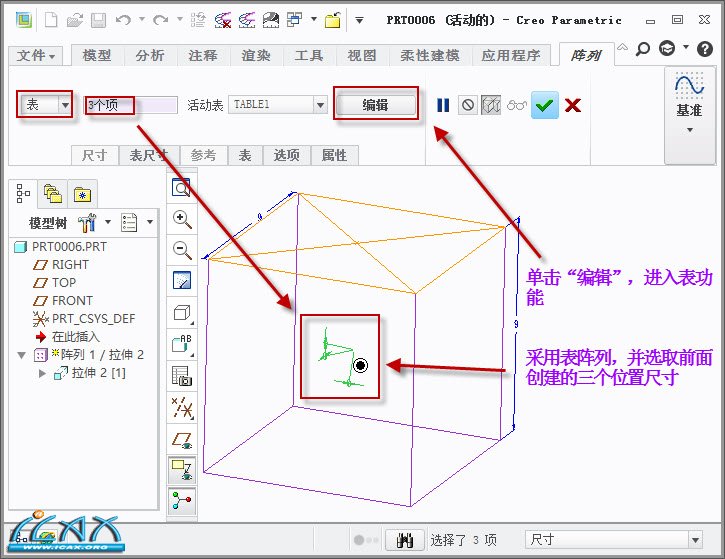Click the Open file icon
This screenshot has width=725, height=559.
pyautogui.click(x=75, y=20)
